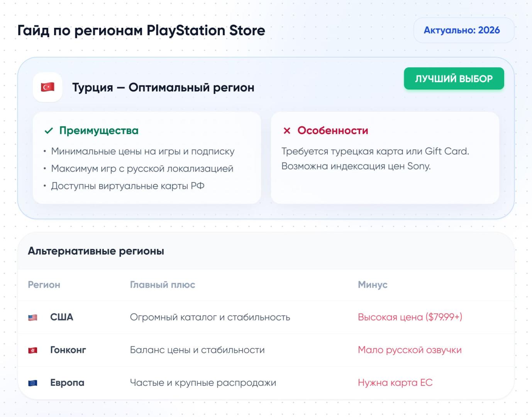Click the Гайд по регионам PlayStation Store heading
The width and height of the screenshot is (532, 417).
coord(141,31)
